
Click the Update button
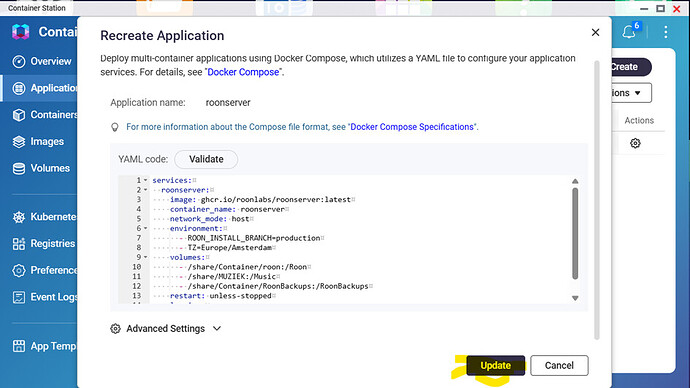tap(495, 365)
